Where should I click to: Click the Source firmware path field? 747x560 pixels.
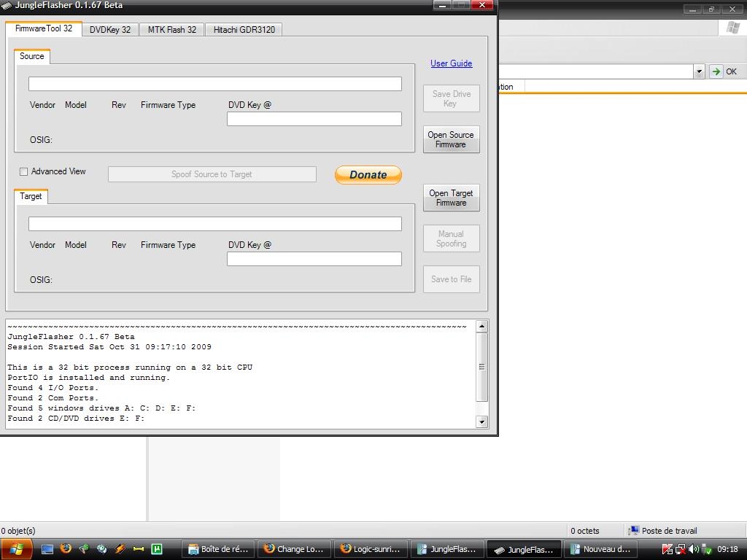(x=215, y=84)
